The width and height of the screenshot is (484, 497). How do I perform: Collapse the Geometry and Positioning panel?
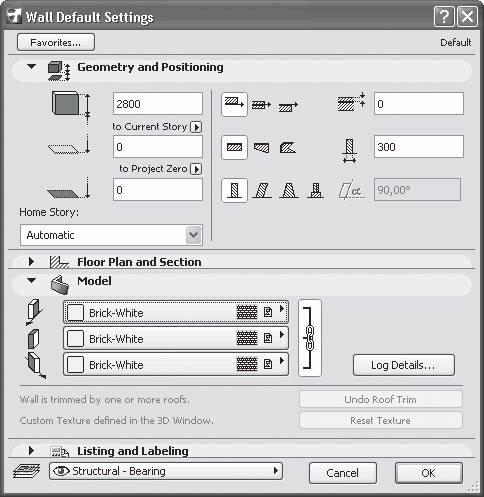(32, 66)
